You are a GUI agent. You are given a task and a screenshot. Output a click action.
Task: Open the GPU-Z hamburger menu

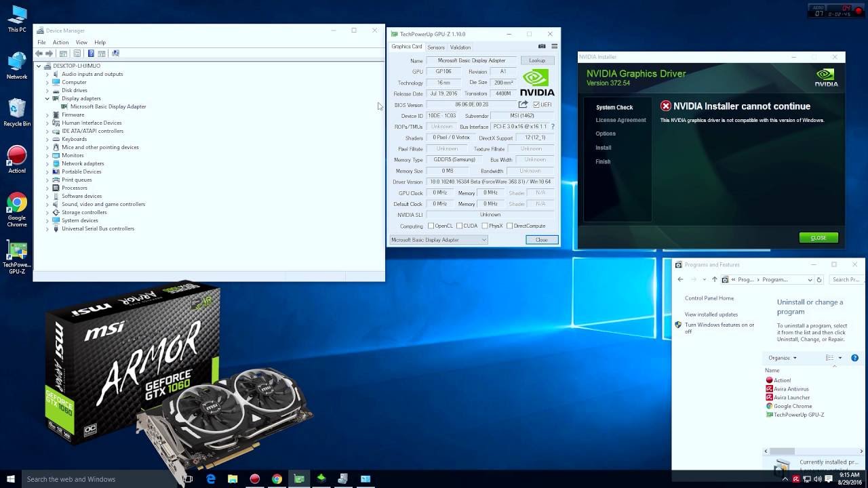(554, 47)
